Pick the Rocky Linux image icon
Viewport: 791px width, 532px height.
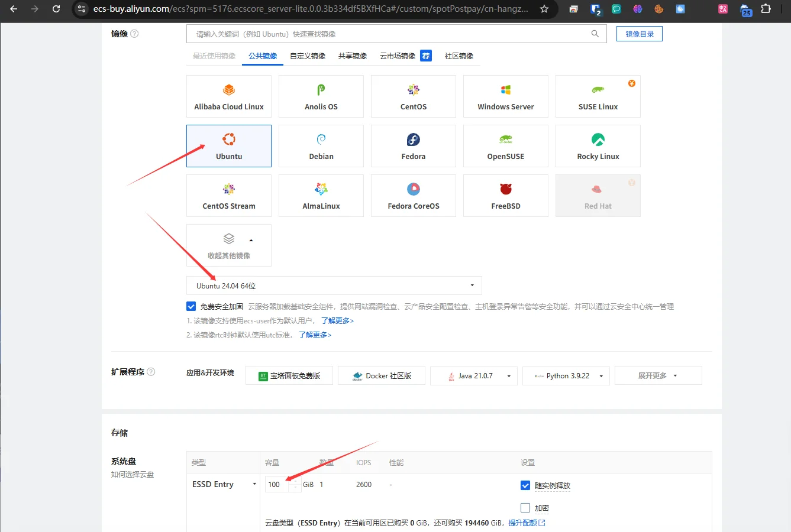pyautogui.click(x=598, y=140)
